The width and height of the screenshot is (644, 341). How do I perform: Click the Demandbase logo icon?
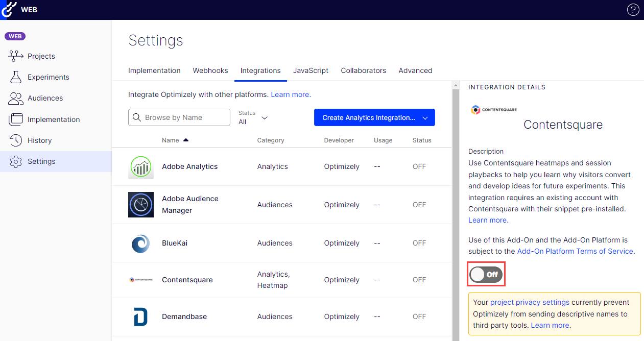(141, 316)
